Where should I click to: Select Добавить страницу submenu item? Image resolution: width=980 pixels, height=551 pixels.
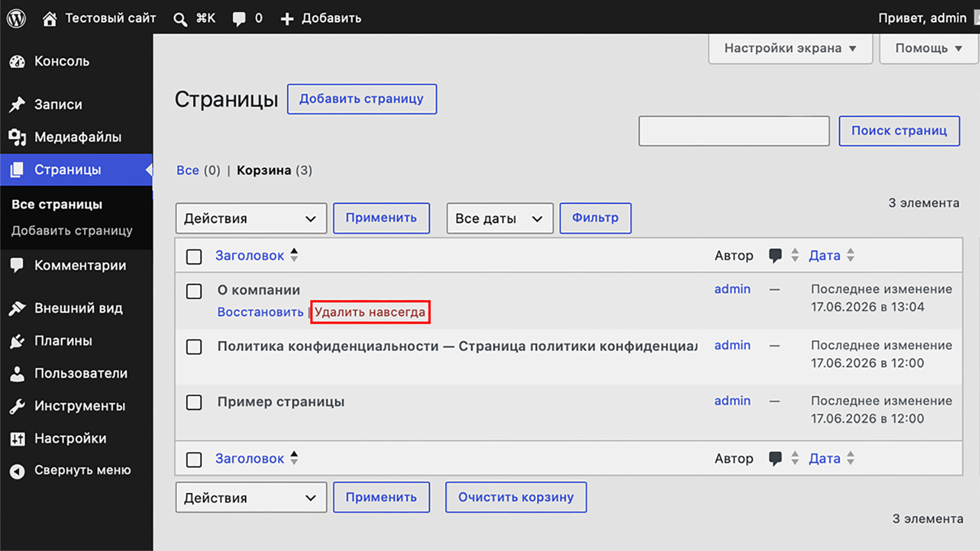[72, 230]
